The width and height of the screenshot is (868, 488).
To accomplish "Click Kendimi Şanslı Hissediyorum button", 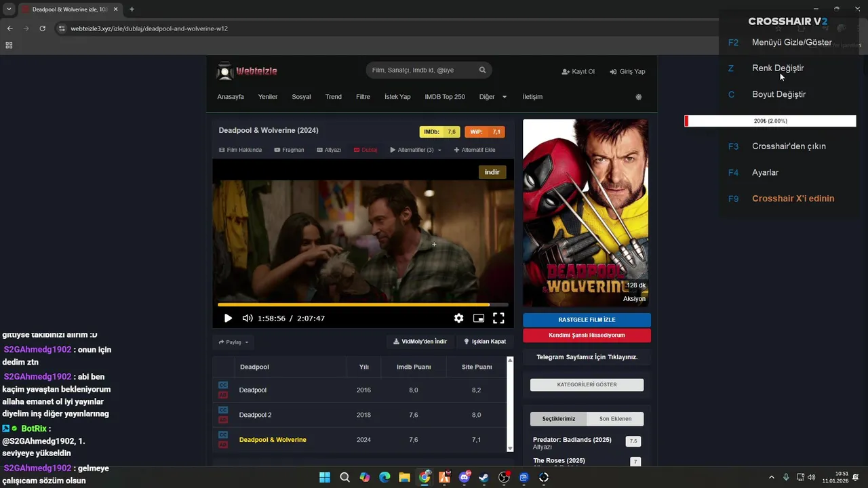I will coord(587,335).
